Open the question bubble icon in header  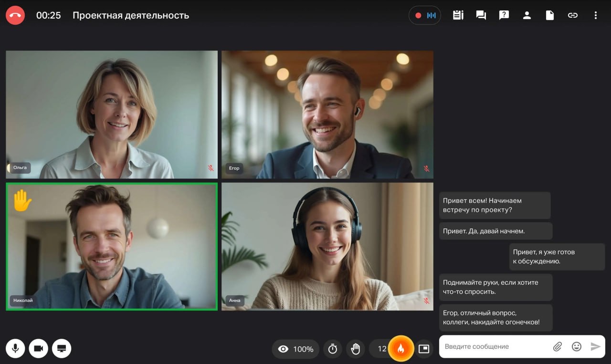click(504, 15)
